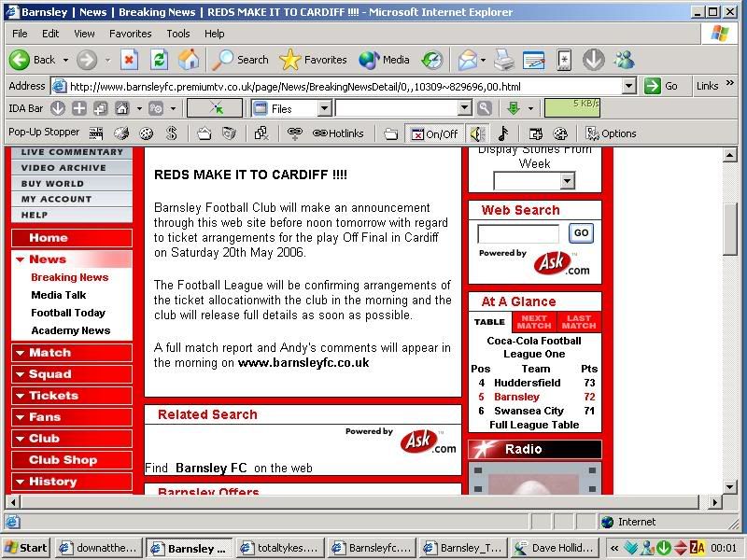The height and width of the screenshot is (560, 747).
Task: Click the Web Search GO button
Action: [581, 233]
